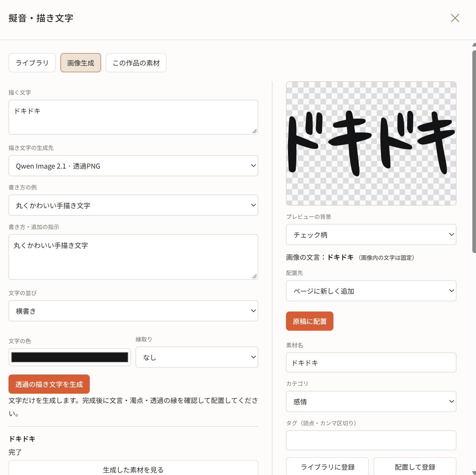Viewport: 476px width, 475px height.
Task: Open the 文字の色 color picker
Action: [x=70, y=357]
